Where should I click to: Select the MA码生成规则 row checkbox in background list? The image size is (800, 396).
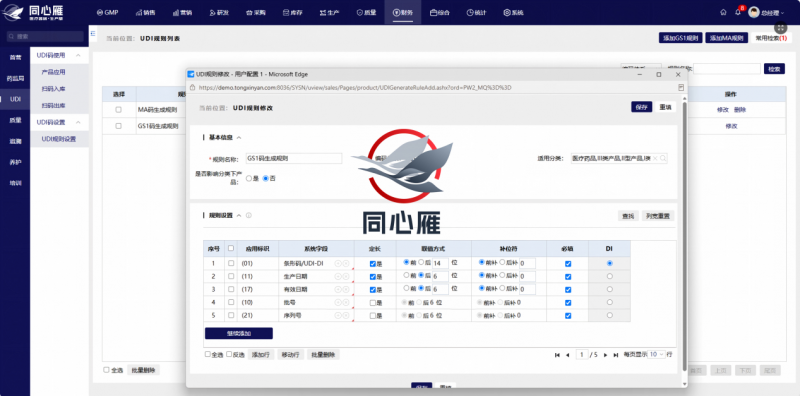(x=118, y=110)
